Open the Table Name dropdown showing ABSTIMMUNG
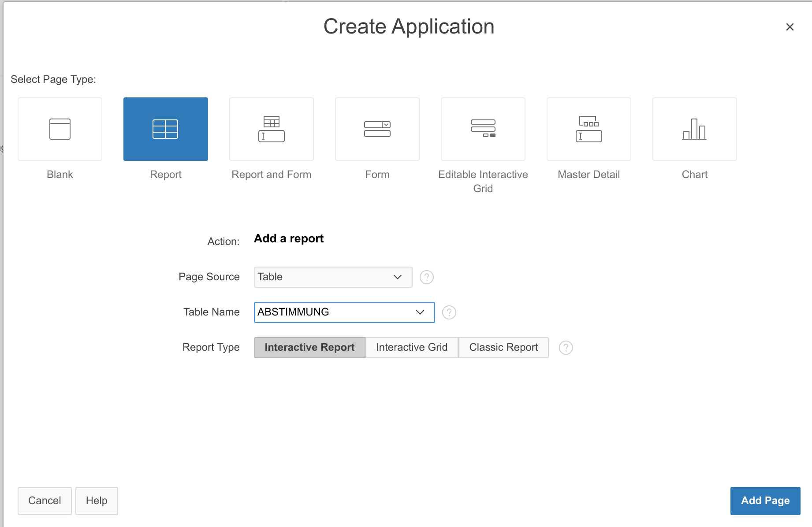The width and height of the screenshot is (812, 527). [x=344, y=312]
